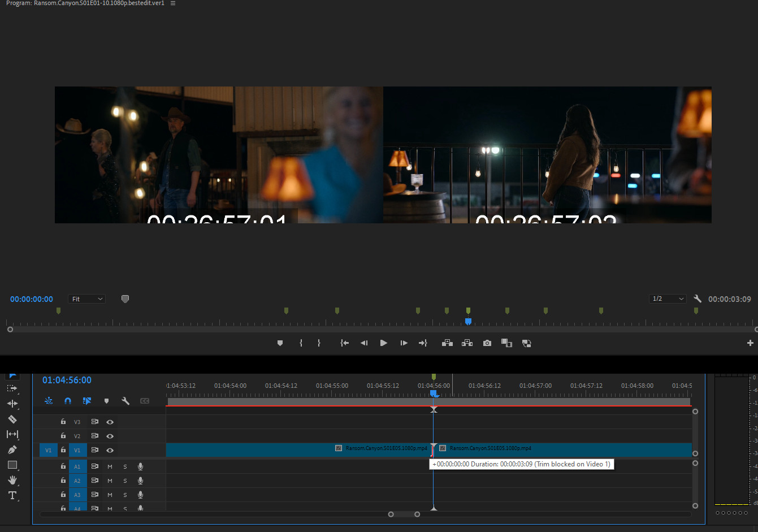Select the Ripple Edit tool
The height and width of the screenshot is (532, 758).
click(12, 404)
